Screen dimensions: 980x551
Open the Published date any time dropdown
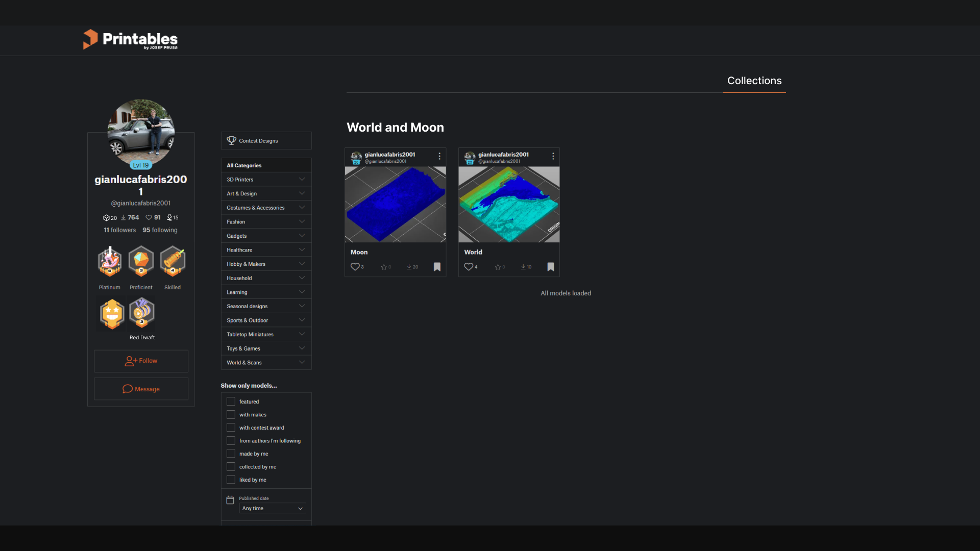[273, 508]
